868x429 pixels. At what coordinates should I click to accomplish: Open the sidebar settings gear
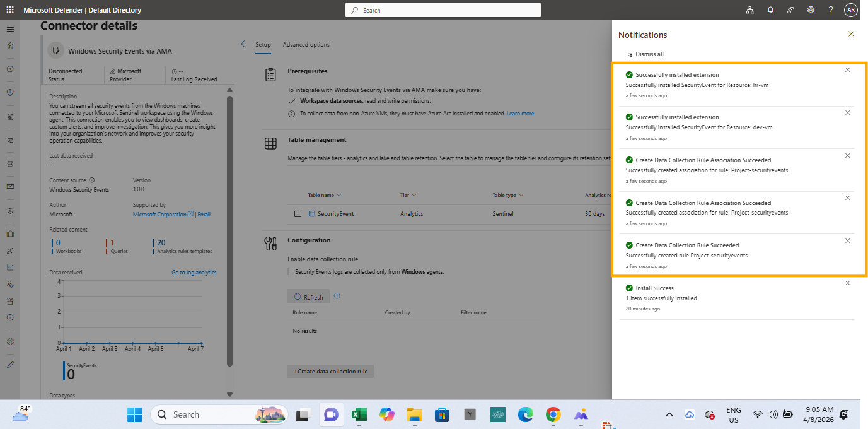click(x=10, y=341)
